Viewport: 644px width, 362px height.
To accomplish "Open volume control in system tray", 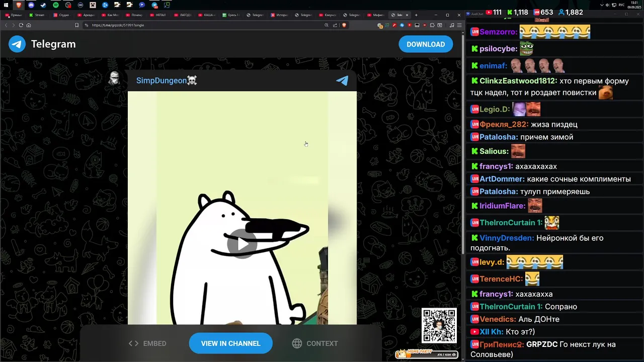I will click(607, 5).
